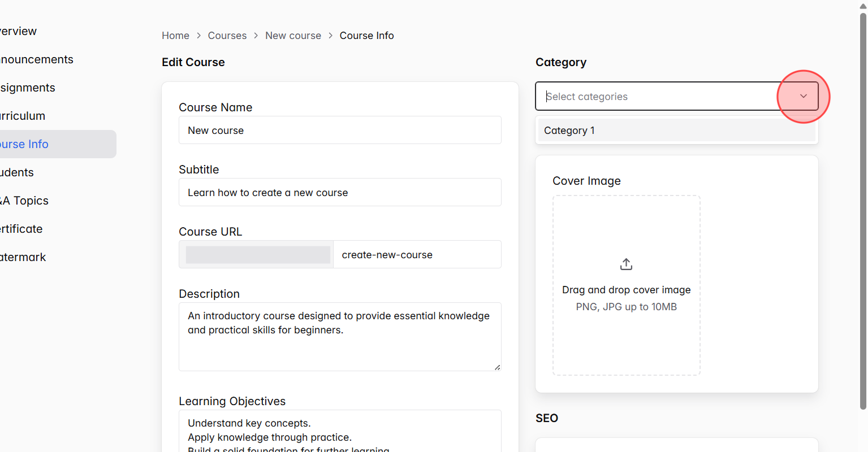Open the Students section
868x452 pixels.
click(x=17, y=172)
